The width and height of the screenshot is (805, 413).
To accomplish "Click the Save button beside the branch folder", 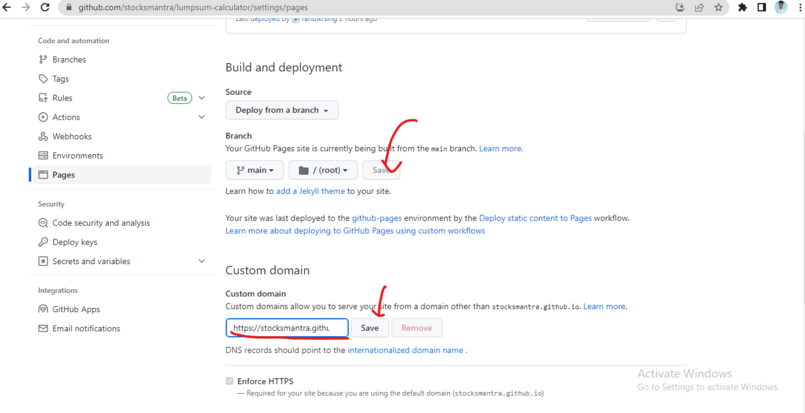I will pos(381,170).
